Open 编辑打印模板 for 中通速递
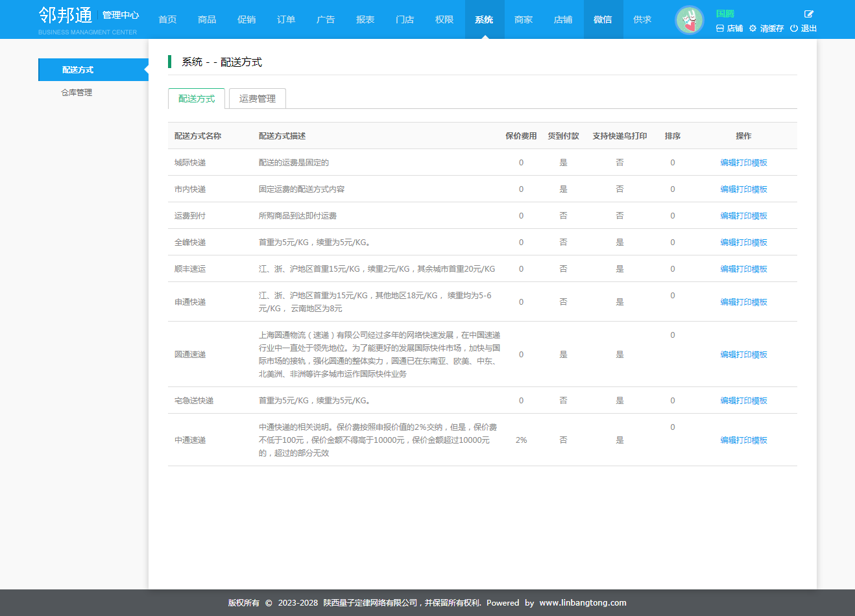 [743, 440]
